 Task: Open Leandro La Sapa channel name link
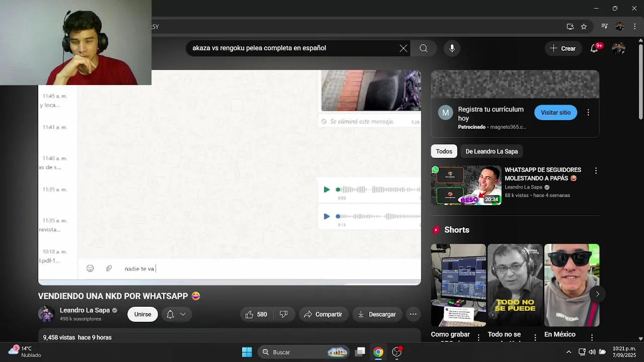pos(85,310)
